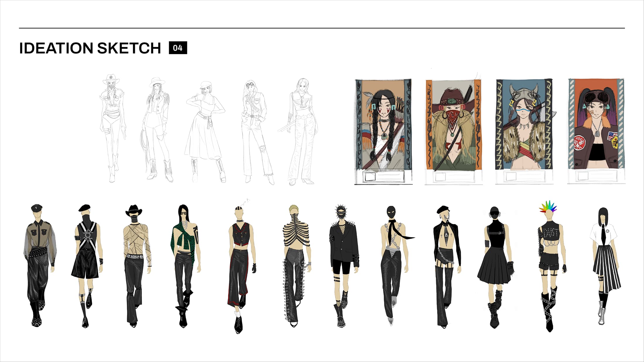Open the feathered braids character portrait
The width and height of the screenshot is (644, 362).
pos(383,132)
